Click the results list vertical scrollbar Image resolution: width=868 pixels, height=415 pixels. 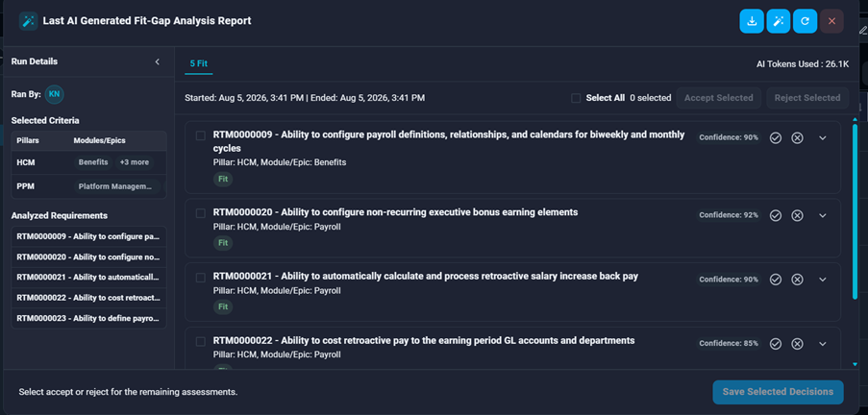tap(856, 210)
